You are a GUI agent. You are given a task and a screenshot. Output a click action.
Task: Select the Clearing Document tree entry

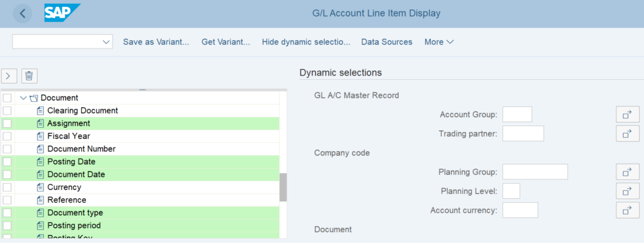pyautogui.click(x=82, y=111)
